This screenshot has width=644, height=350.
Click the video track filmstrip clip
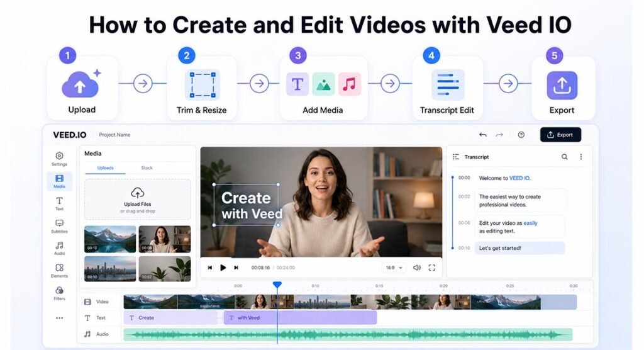click(350, 302)
